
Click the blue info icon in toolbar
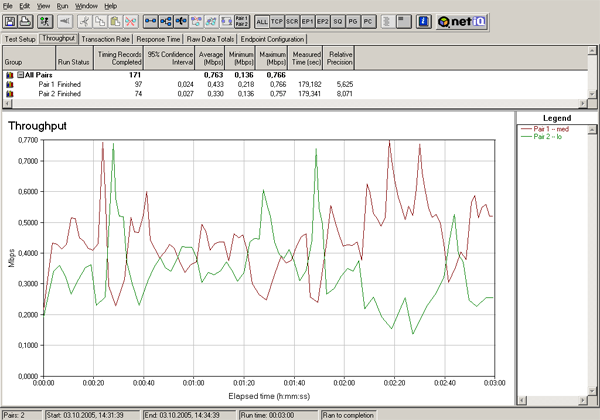pos(423,21)
